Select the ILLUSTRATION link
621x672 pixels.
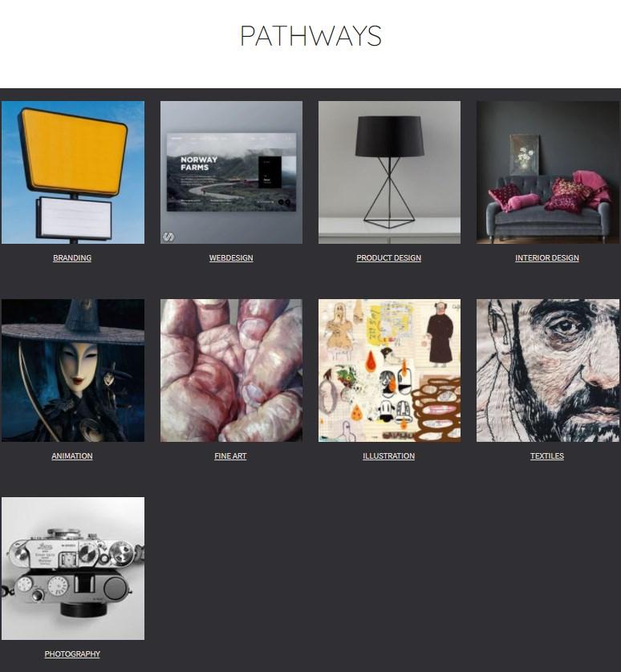tap(388, 456)
